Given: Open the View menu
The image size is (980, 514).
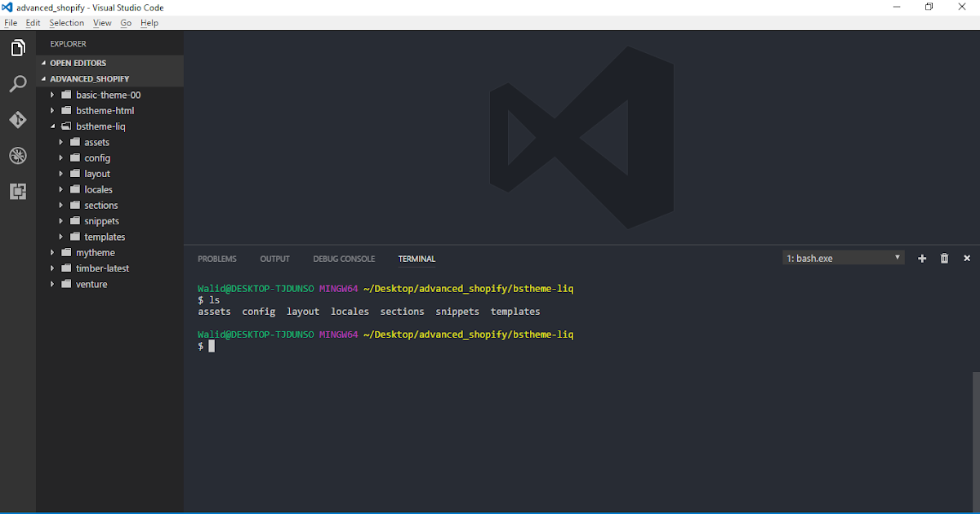Looking at the screenshot, I should [102, 23].
